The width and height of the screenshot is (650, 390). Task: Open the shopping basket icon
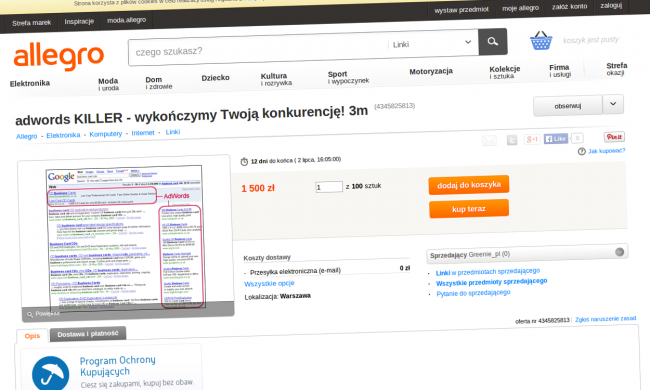pos(541,41)
